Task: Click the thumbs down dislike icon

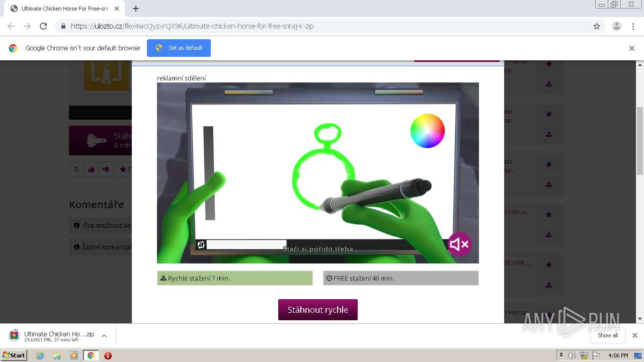Action: (x=106, y=169)
